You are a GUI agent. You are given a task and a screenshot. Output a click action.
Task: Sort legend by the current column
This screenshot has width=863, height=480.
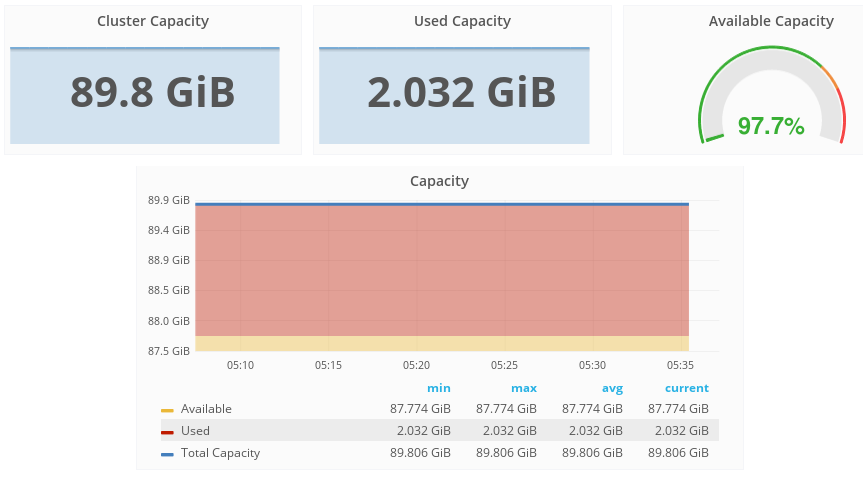click(x=687, y=388)
